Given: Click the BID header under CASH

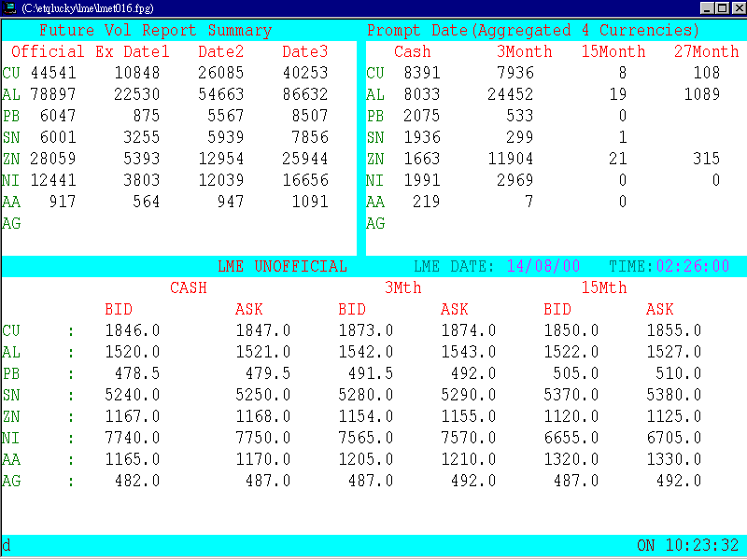Looking at the screenshot, I should [119, 309].
